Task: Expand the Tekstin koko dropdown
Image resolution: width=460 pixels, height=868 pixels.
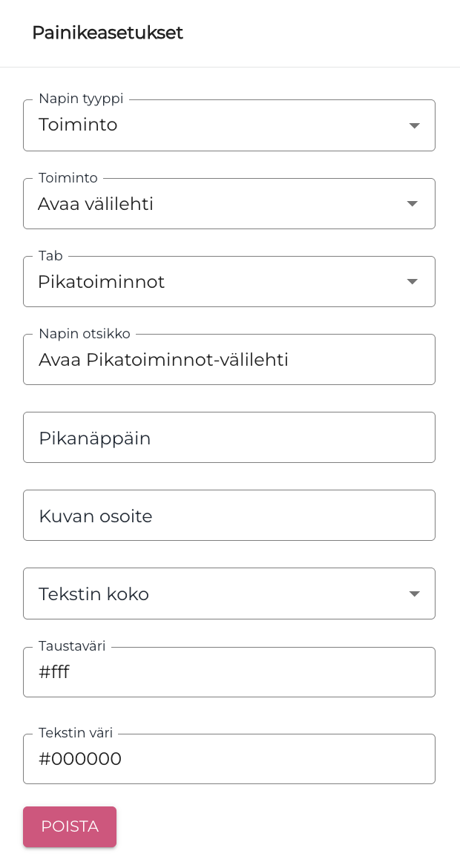Action: [229, 594]
